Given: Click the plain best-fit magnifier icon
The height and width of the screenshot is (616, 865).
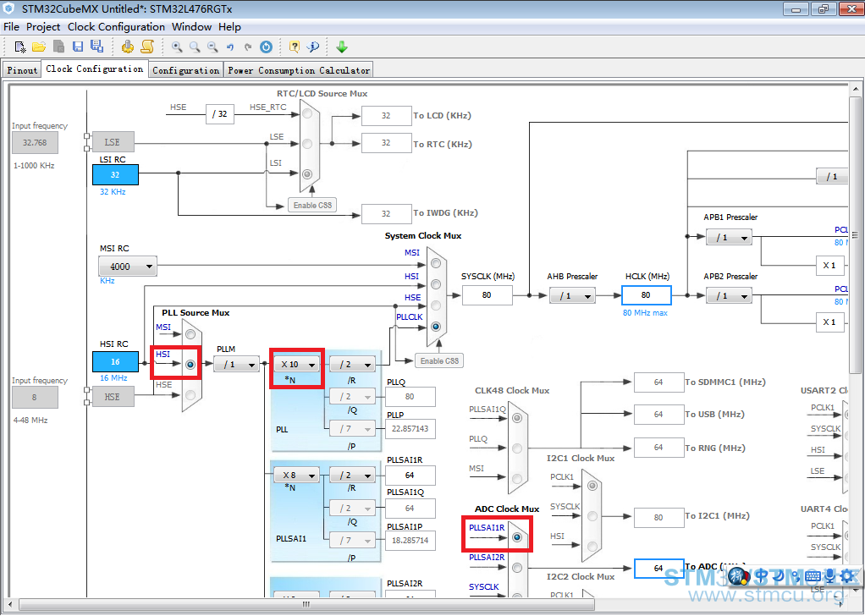Looking at the screenshot, I should pyautogui.click(x=195, y=47).
